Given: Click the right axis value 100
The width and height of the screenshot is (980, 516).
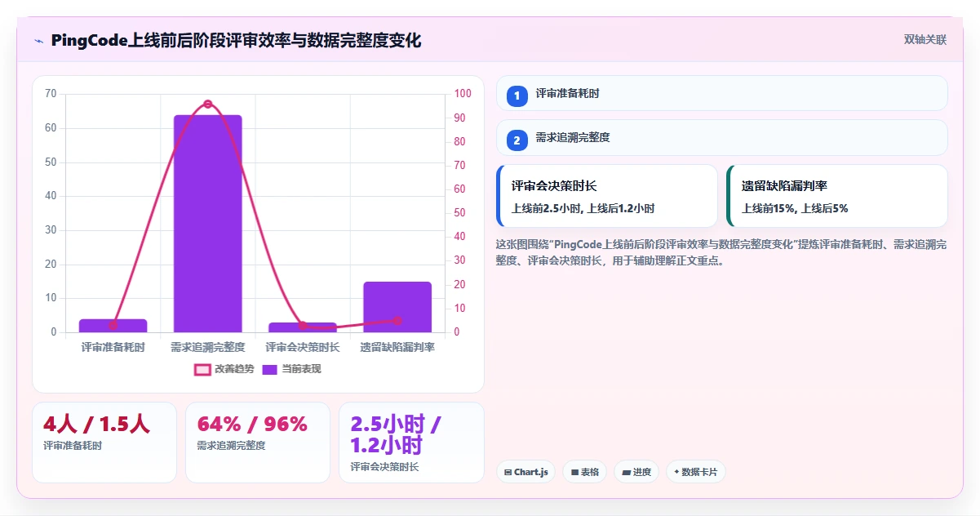Looking at the screenshot, I should pos(463,94).
